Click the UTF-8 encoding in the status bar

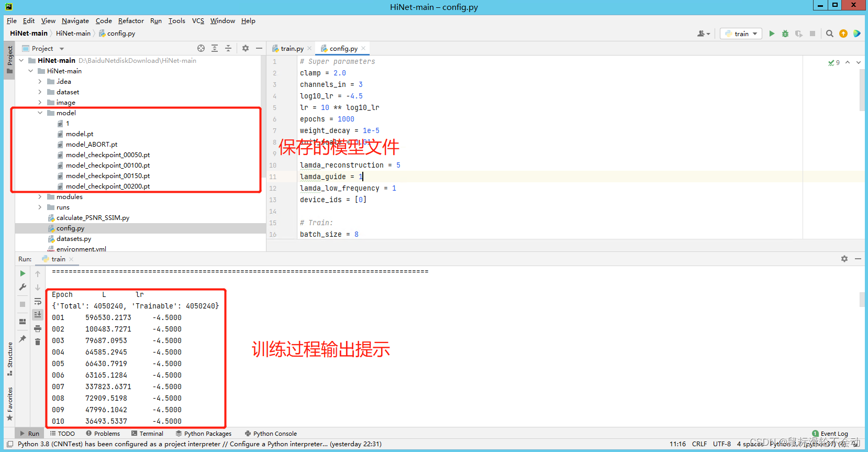click(722, 444)
